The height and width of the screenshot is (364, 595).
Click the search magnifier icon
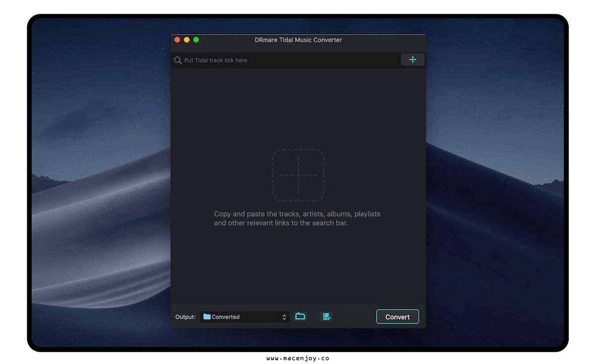[x=178, y=60]
